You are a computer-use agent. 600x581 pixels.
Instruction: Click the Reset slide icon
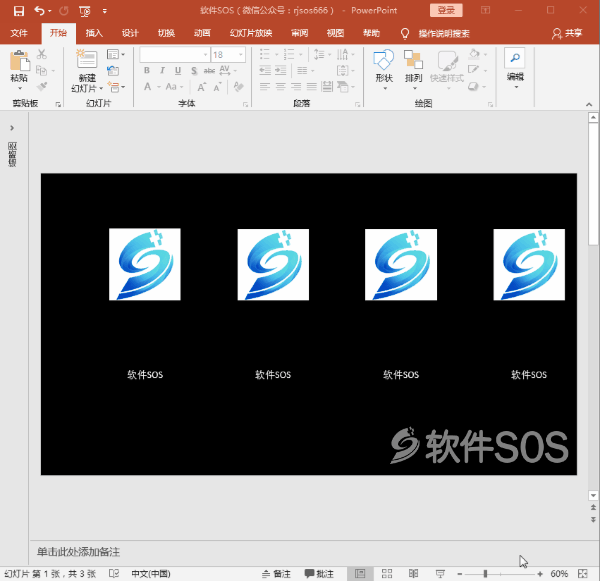113,71
